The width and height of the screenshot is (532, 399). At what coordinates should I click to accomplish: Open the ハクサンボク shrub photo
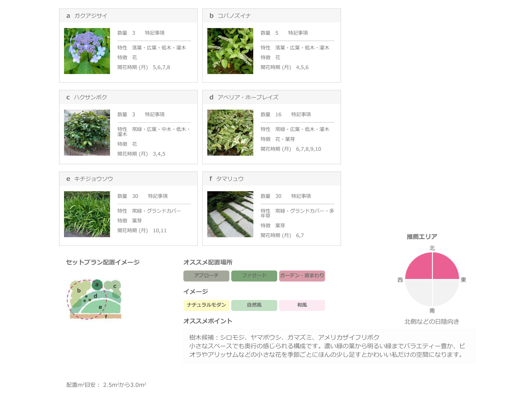pyautogui.click(x=87, y=133)
